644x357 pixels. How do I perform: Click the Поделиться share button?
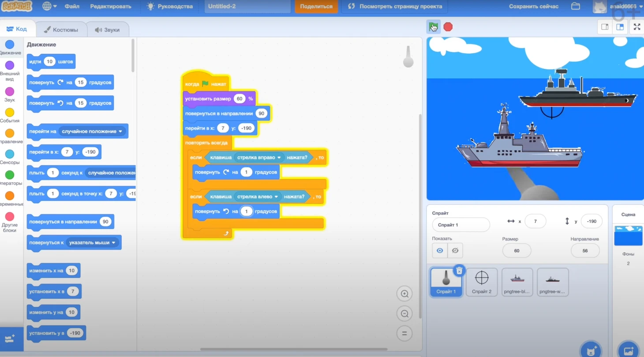(x=316, y=6)
